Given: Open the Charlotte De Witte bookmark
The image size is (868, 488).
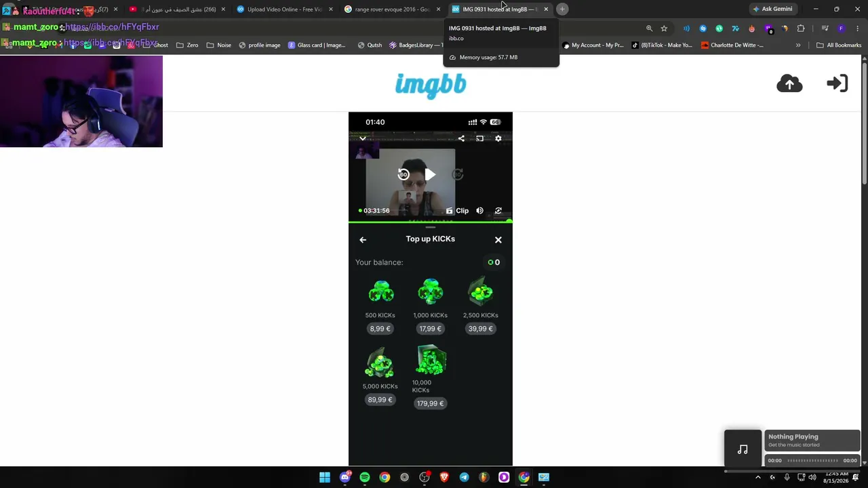Looking at the screenshot, I should 732,45.
